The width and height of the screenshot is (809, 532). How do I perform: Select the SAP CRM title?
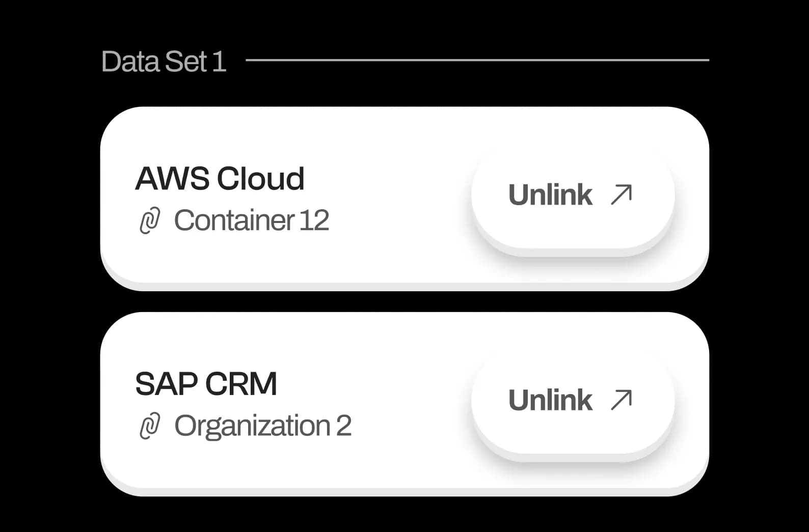click(206, 384)
